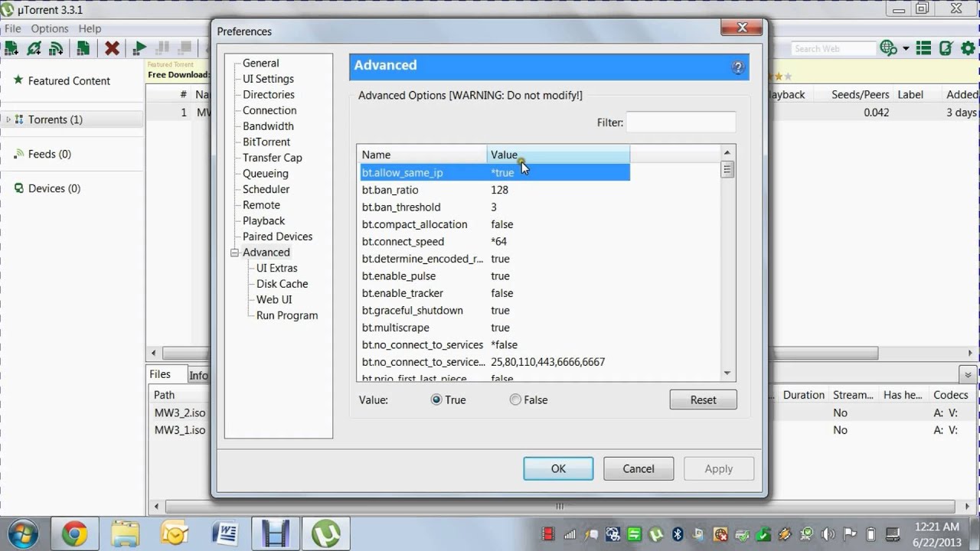Select Bandwidth in preferences tree
This screenshot has width=980, height=551.
coord(268,126)
